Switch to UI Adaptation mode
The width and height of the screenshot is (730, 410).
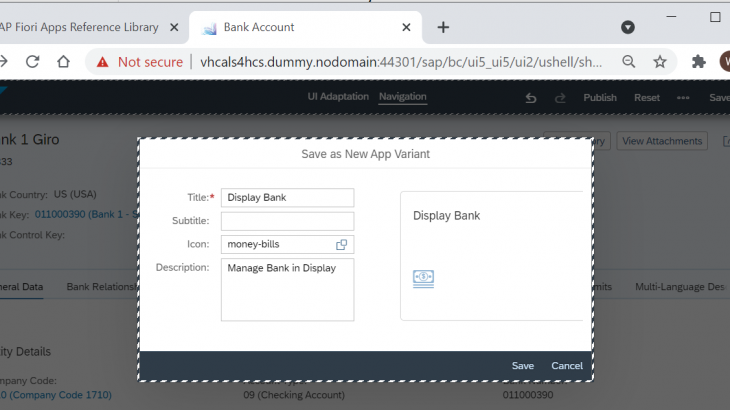[x=338, y=96]
